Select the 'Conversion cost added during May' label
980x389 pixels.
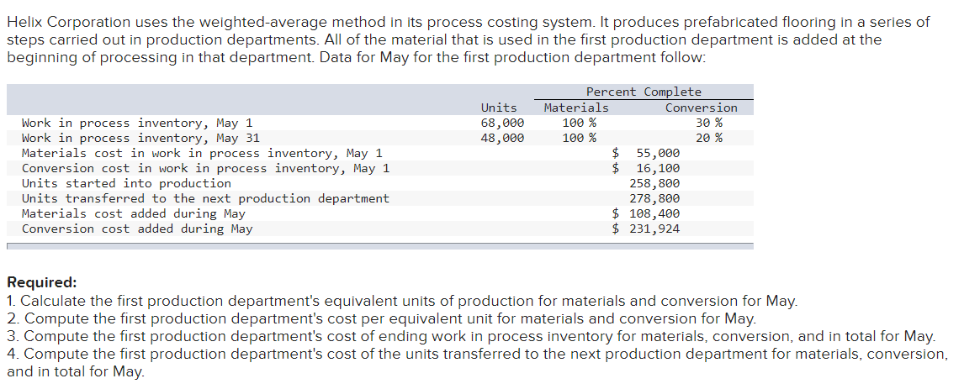[137, 229]
